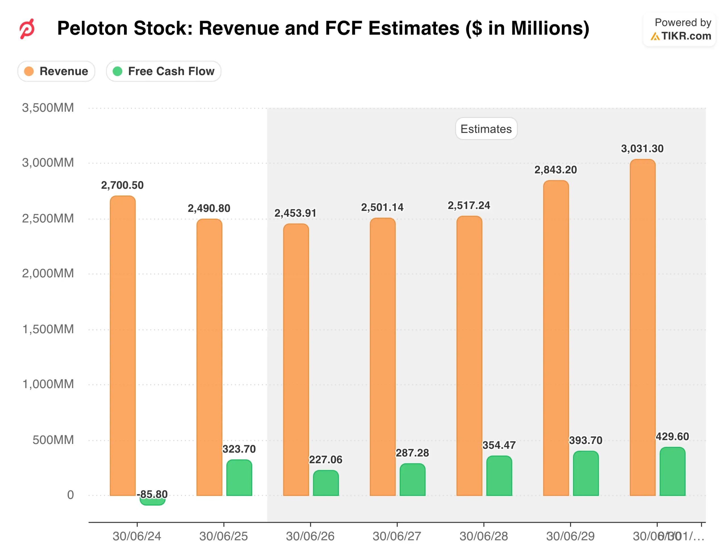
Task: Click the Peloton logo icon
Action: pyautogui.click(x=27, y=29)
